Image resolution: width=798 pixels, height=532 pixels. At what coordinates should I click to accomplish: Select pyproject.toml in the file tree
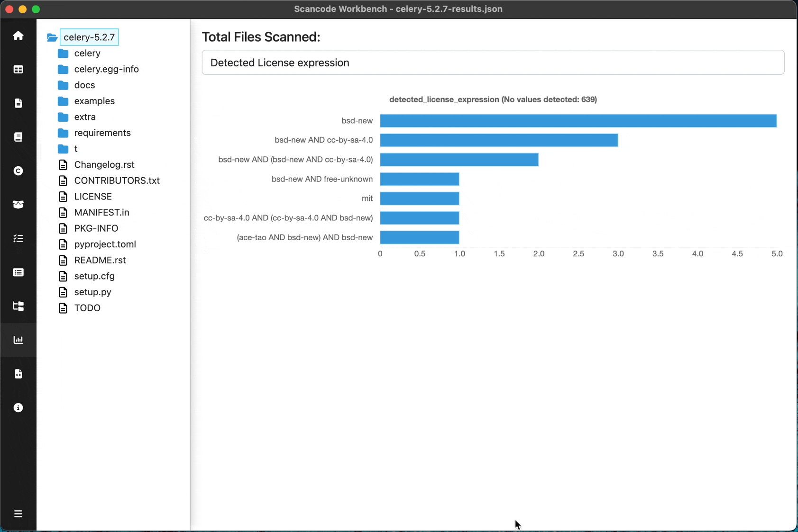[105, 244]
